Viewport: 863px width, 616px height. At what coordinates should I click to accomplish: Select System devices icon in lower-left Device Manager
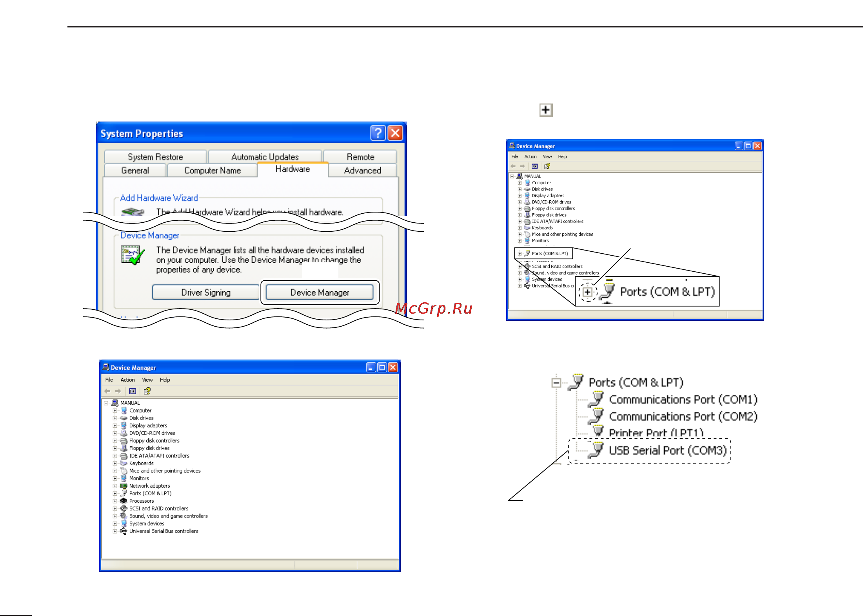pyautogui.click(x=124, y=523)
